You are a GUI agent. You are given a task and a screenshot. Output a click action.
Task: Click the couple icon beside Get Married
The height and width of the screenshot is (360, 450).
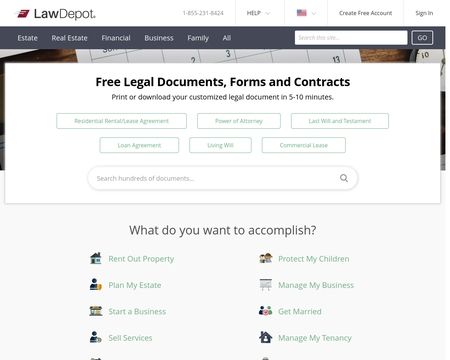266,311
